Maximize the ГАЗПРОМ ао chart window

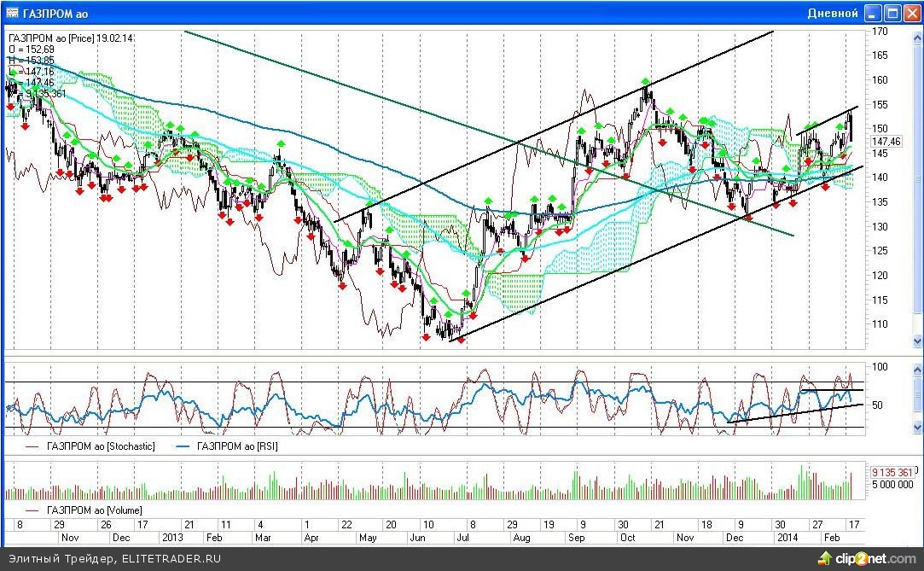click(892, 13)
